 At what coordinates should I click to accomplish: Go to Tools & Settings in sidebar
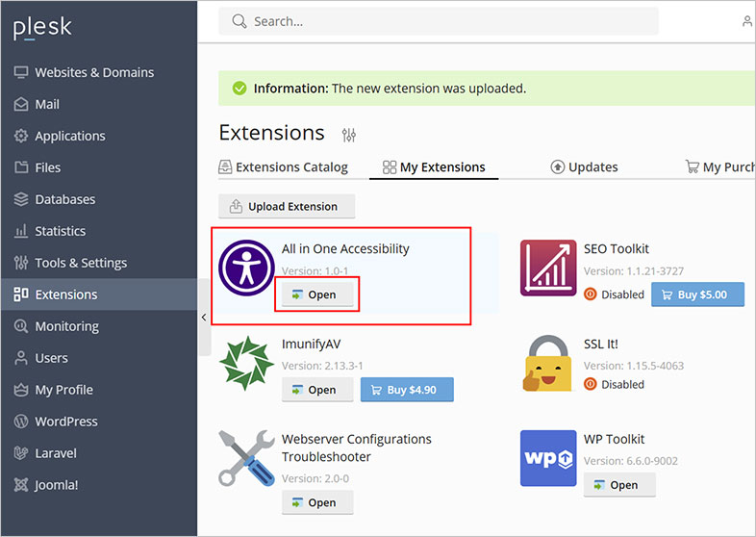81,263
